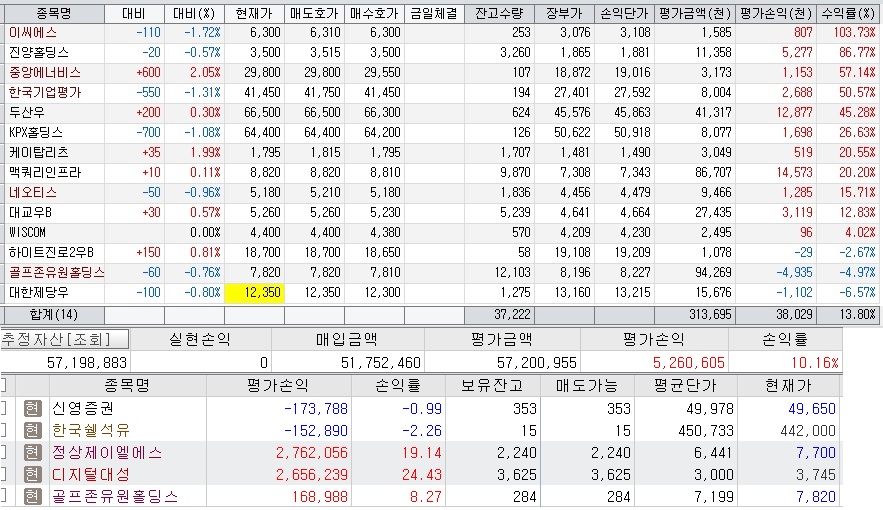Click the -173,788 loss for 신영증권
Viewport: 883px width, 510px height.
click(x=315, y=408)
